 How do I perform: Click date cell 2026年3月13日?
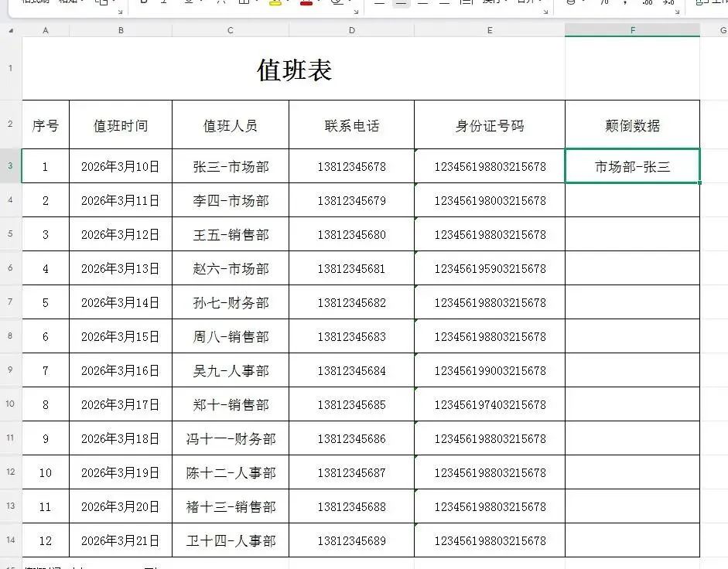[121, 268]
